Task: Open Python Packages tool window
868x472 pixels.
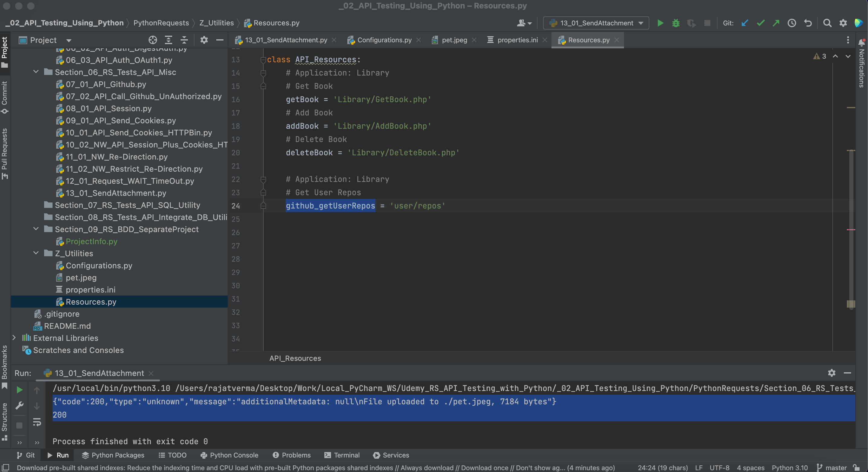Action: (113, 455)
